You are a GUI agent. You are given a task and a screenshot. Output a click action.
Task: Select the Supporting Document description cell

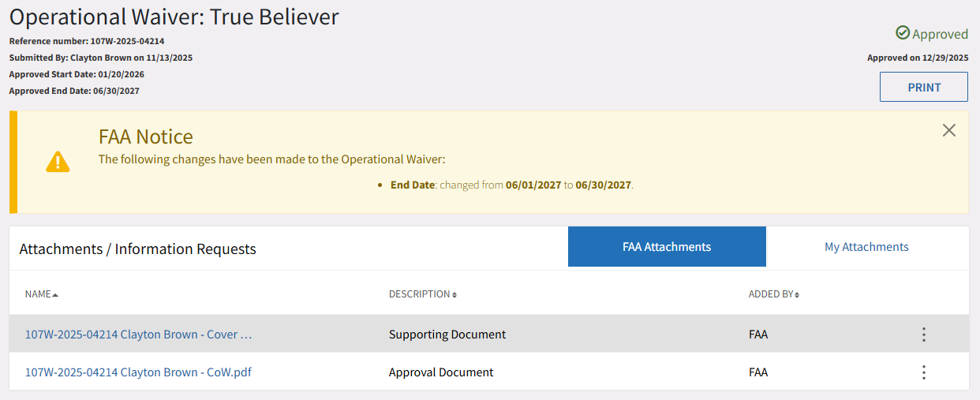tap(447, 335)
